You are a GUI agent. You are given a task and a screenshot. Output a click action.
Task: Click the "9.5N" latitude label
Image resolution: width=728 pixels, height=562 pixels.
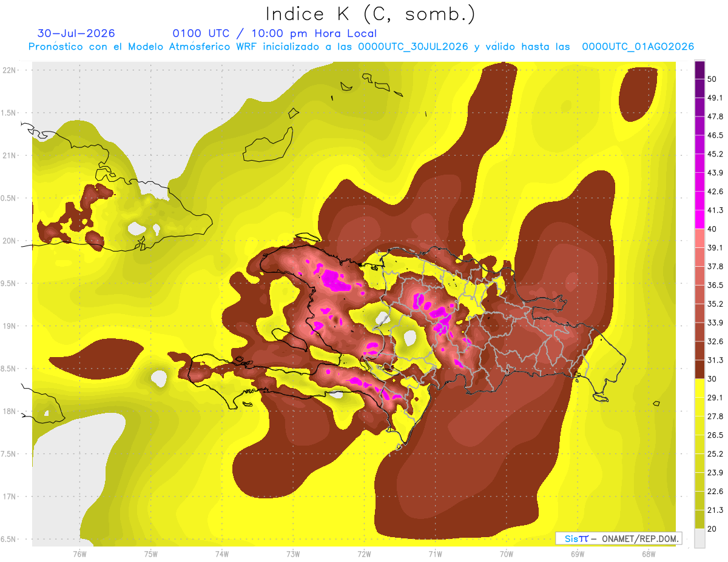8,283
